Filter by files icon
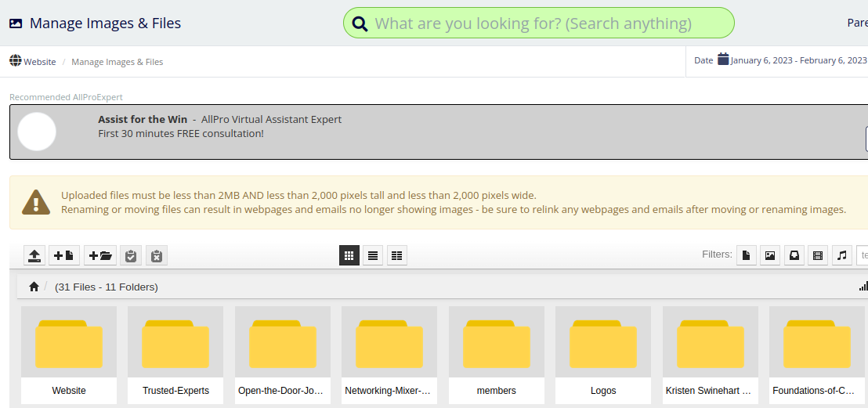 [747, 255]
